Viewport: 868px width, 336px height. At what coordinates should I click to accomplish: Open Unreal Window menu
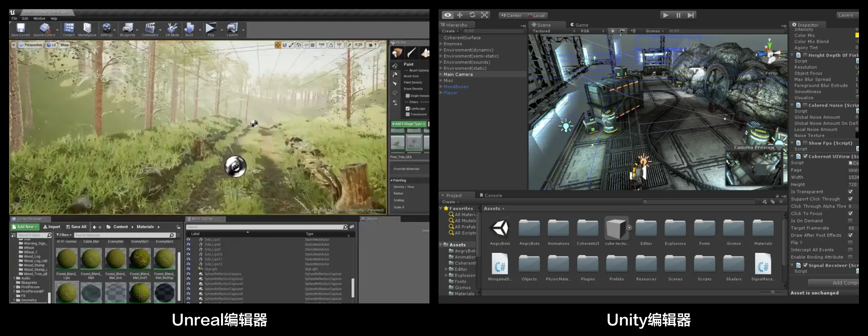(39, 19)
